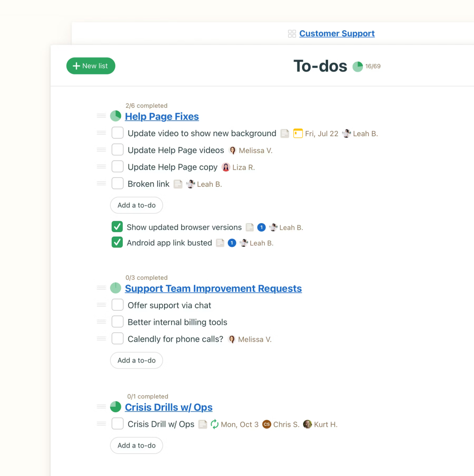Image resolution: width=474 pixels, height=476 pixels.
Task: Open the Customer Support project link
Action: [x=337, y=33]
